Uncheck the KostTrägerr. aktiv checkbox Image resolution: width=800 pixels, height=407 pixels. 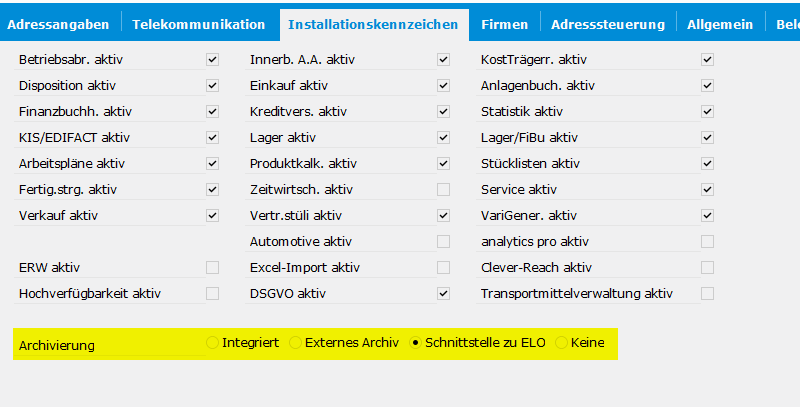707,60
